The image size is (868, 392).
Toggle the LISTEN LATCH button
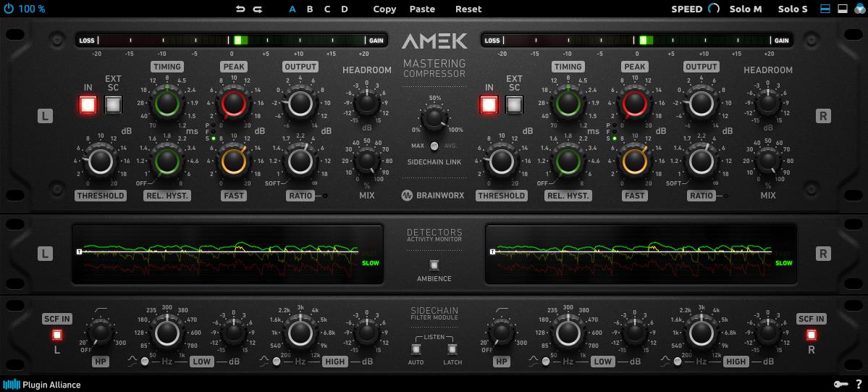click(452, 349)
